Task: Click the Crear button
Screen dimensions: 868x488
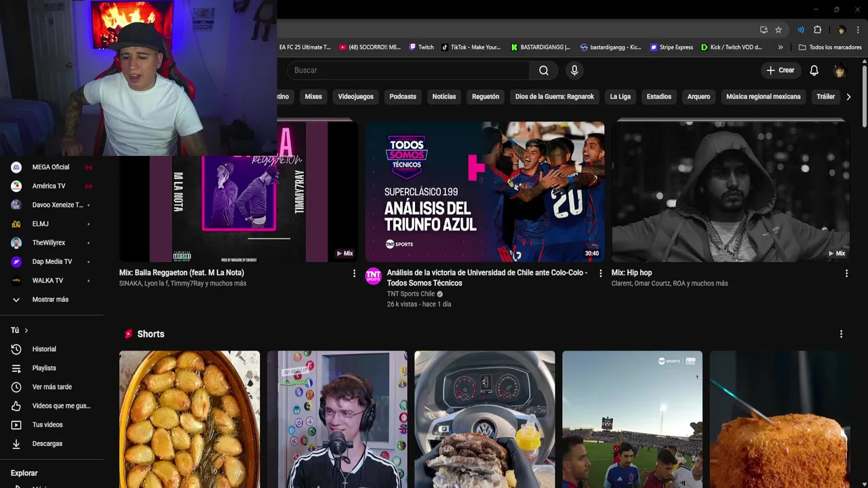Action: pos(781,70)
